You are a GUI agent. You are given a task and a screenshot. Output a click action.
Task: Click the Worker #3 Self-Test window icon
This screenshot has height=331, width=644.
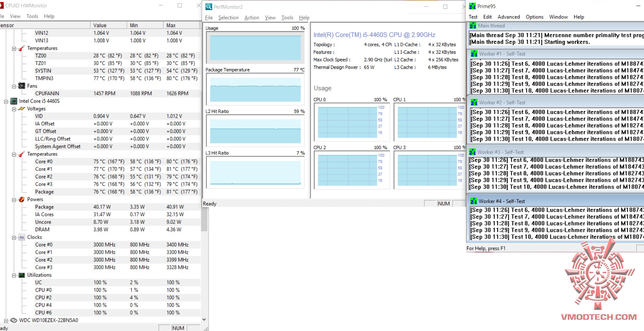(x=472, y=152)
